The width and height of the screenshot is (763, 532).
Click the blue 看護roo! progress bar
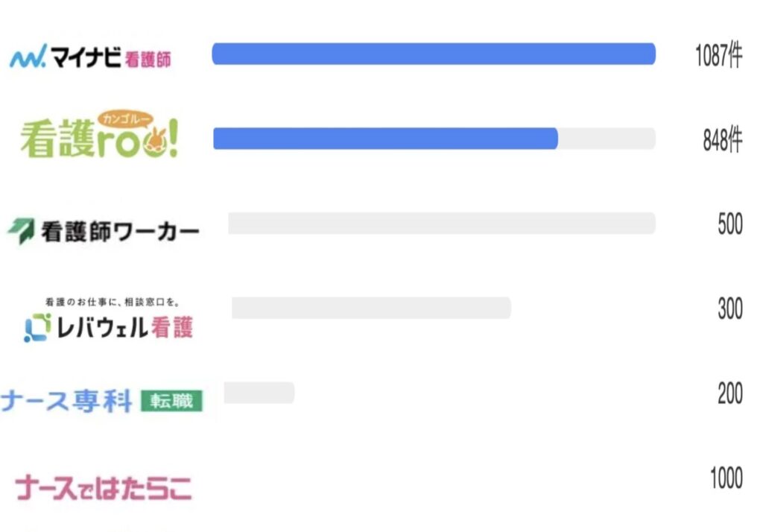(385, 139)
